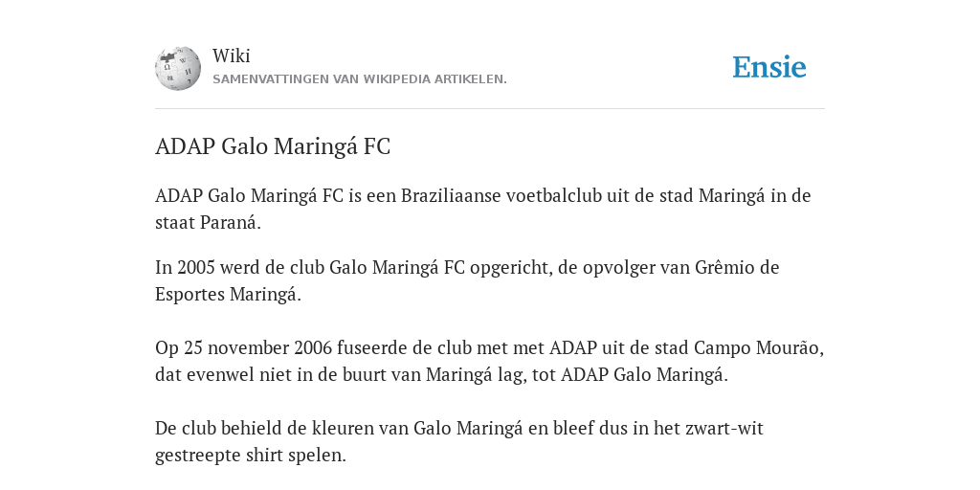Click the Wikipedia globe logo icon
Screen dimensions: 980x490
pos(178,68)
